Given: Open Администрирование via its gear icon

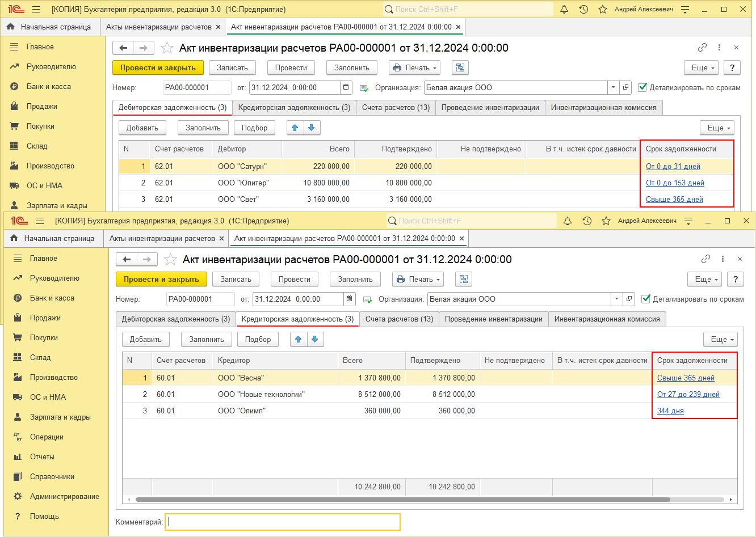Looking at the screenshot, I should click(x=18, y=496).
